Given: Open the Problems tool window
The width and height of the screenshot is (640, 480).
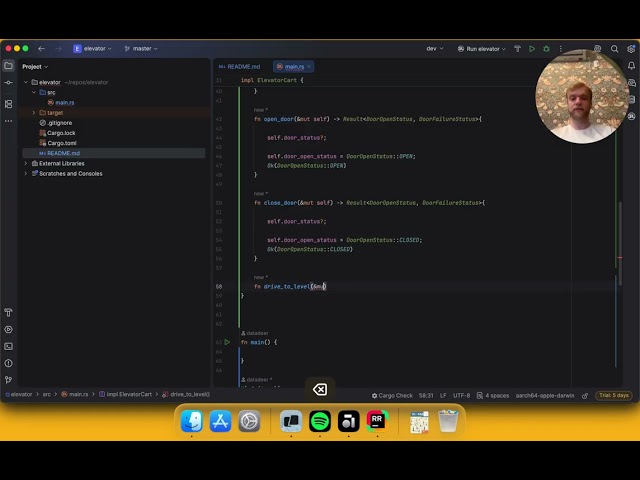Looking at the screenshot, I should click(8, 363).
